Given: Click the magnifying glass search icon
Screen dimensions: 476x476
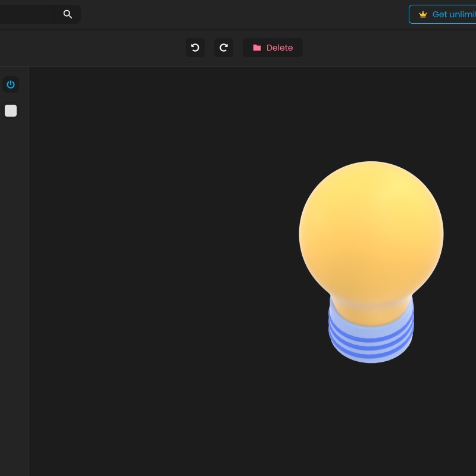Looking at the screenshot, I should (68, 14).
